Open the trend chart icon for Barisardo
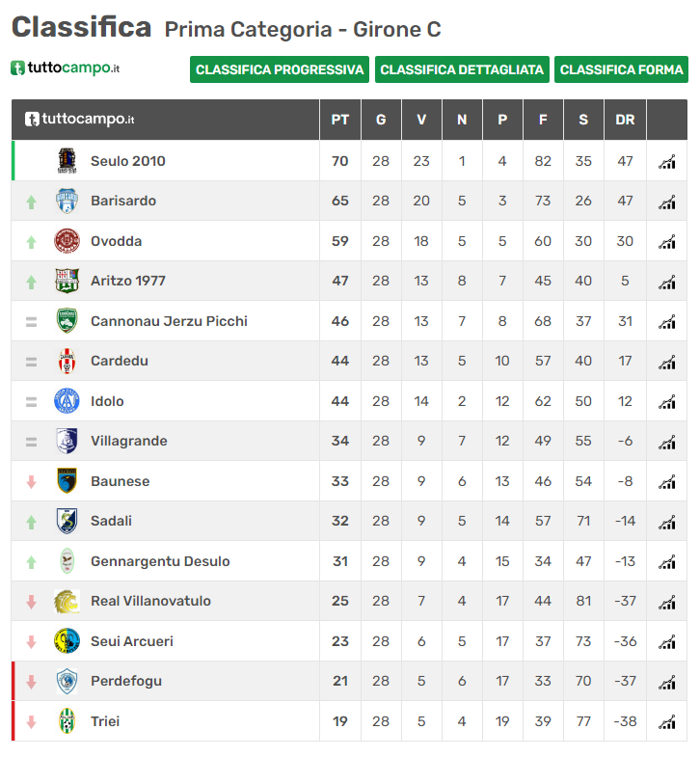This screenshot has width=700, height=757. (x=666, y=203)
